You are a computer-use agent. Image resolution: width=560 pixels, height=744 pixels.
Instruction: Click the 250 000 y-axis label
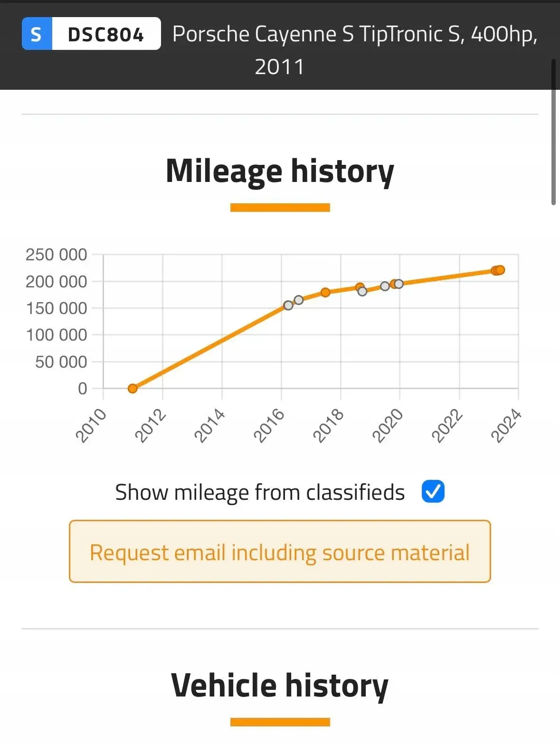pos(57,255)
